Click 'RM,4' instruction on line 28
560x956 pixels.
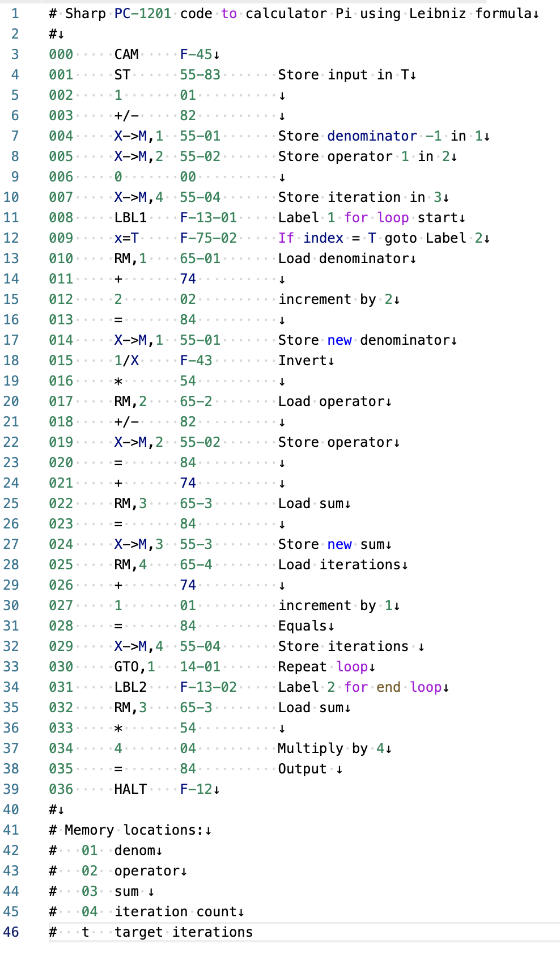coord(130,565)
